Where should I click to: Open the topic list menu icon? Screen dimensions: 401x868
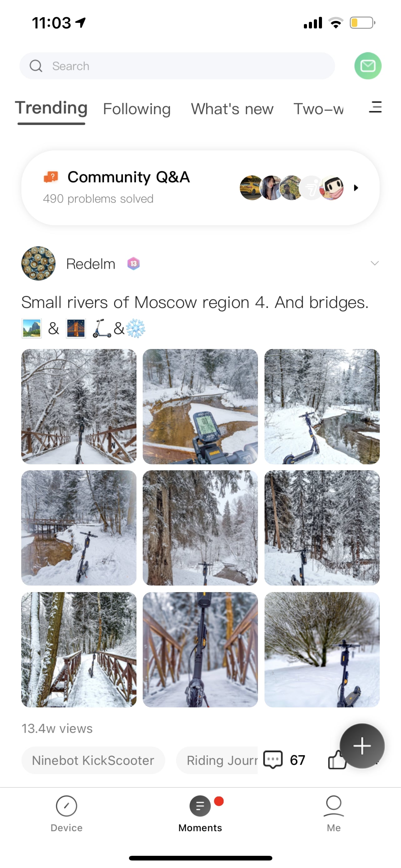click(375, 107)
